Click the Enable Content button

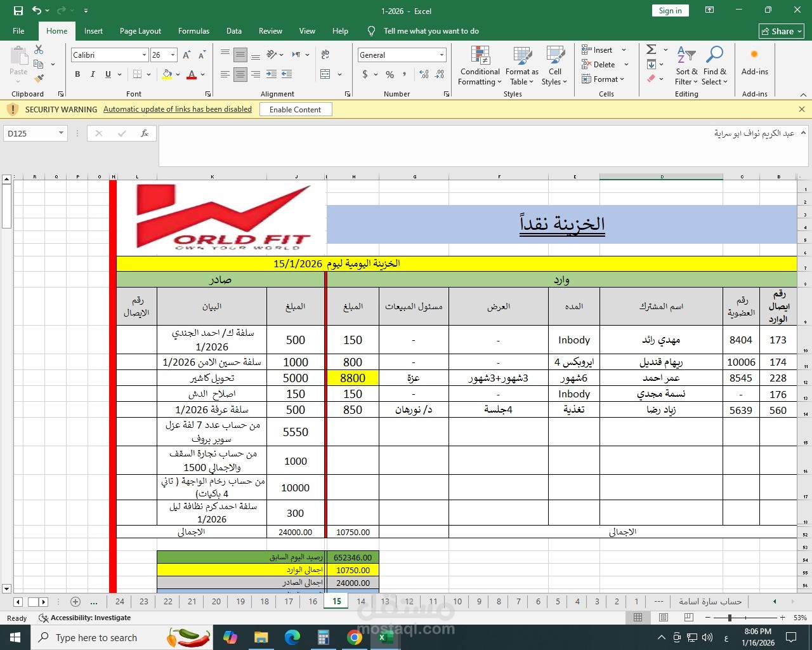[295, 110]
